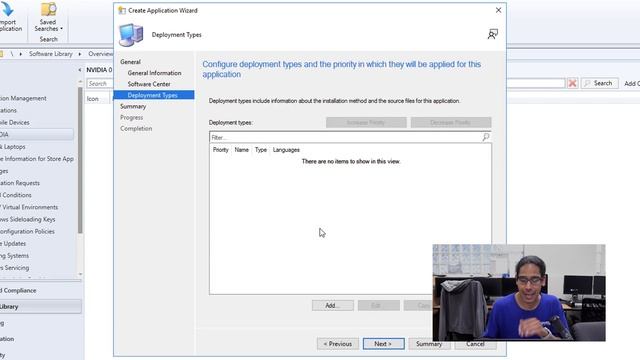Viewport: 640px width, 360px height.
Task: Click the navigation scrollbar down arrow
Action: click(x=80, y=274)
